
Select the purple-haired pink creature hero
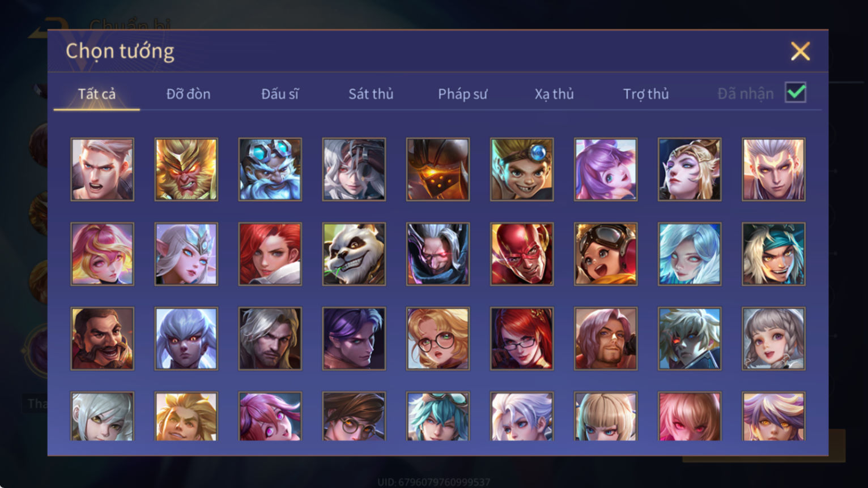(606, 169)
